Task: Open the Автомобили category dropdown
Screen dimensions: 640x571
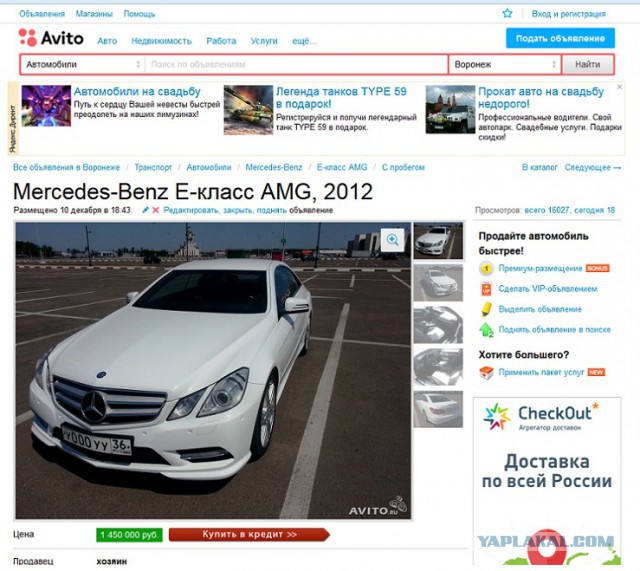Action: coord(83,64)
